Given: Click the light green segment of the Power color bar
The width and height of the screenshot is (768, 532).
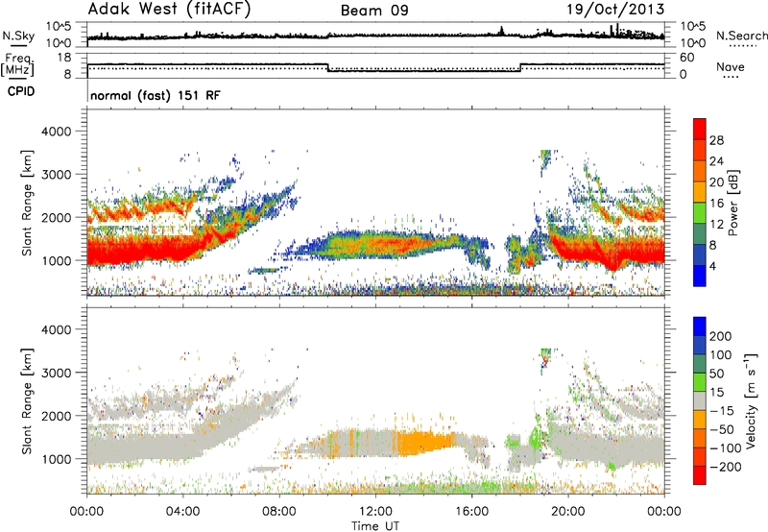Looking at the screenshot, I should [700, 212].
